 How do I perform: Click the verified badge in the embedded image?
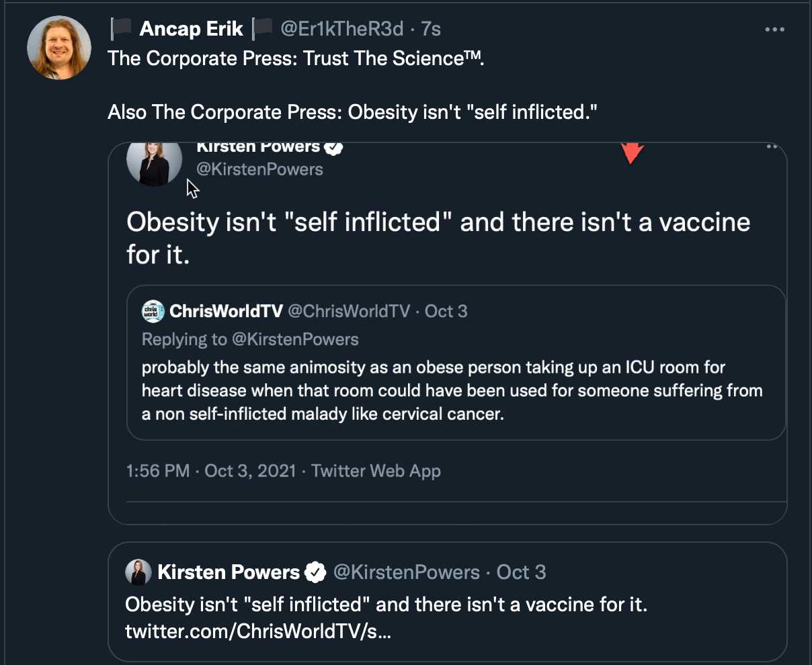tap(334, 147)
